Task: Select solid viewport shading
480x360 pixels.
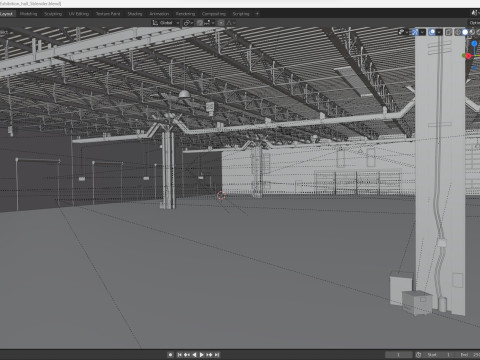Action: coord(465,32)
